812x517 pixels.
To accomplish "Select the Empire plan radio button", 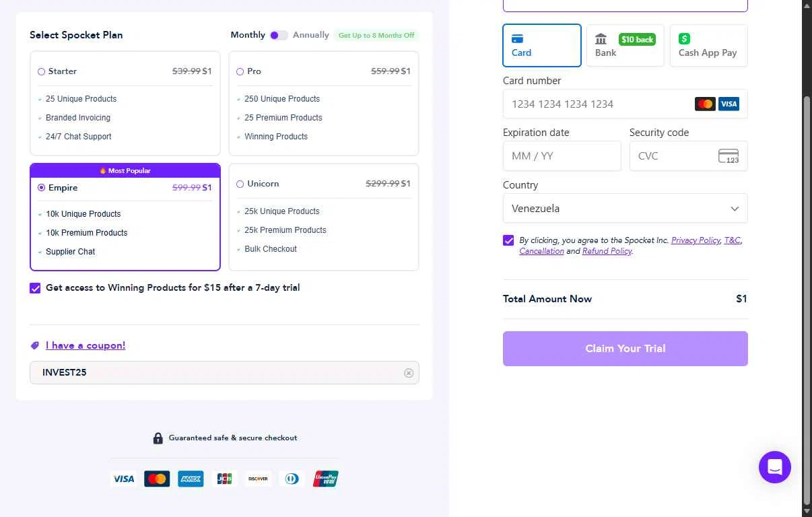I will coord(42,188).
